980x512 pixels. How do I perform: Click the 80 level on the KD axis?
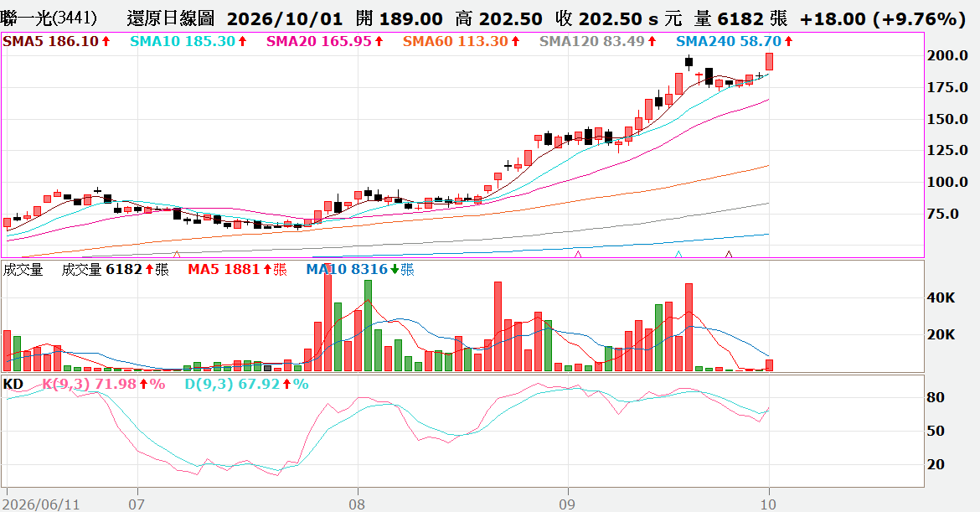click(x=936, y=397)
